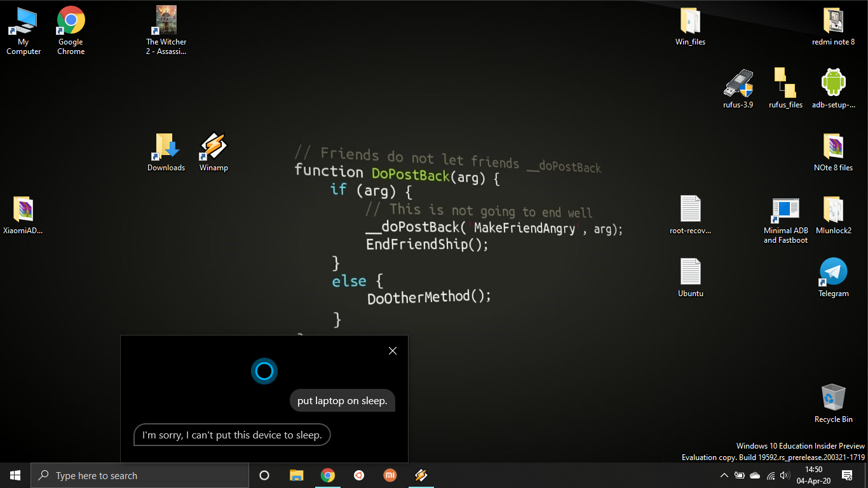Switch to Winamp in the taskbar
The image size is (868, 488).
pos(421,475)
